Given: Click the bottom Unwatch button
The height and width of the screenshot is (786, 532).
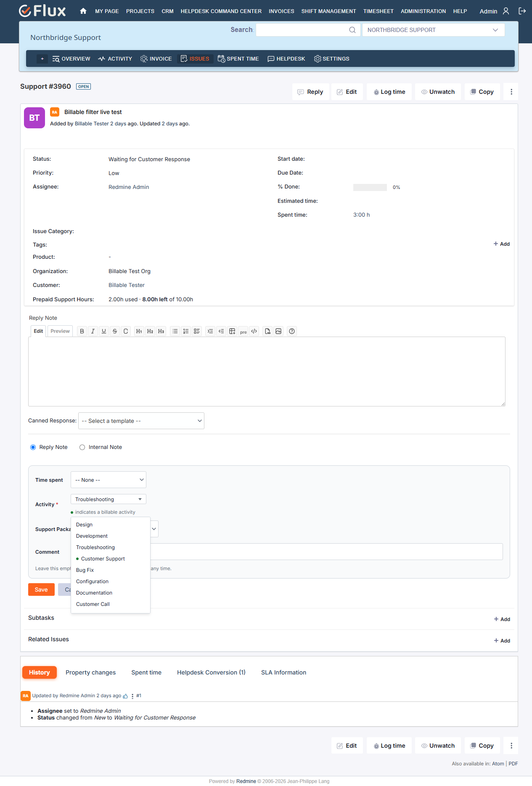Looking at the screenshot, I should pyautogui.click(x=438, y=746).
